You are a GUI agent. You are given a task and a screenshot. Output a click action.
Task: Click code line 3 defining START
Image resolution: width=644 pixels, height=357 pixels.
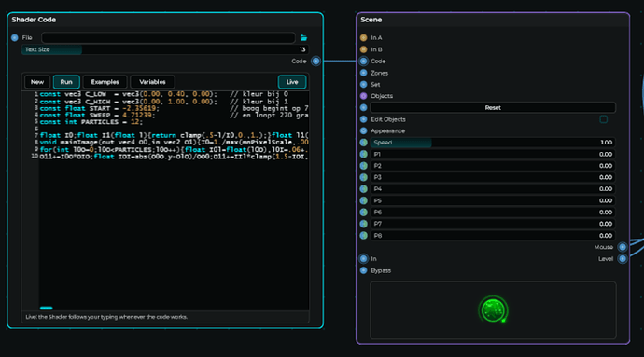point(175,108)
